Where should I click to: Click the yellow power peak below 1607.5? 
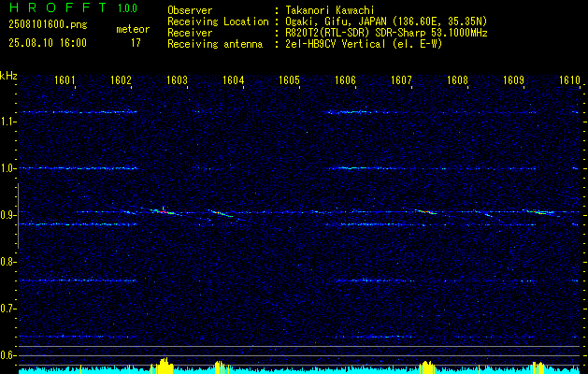tap(426, 367)
